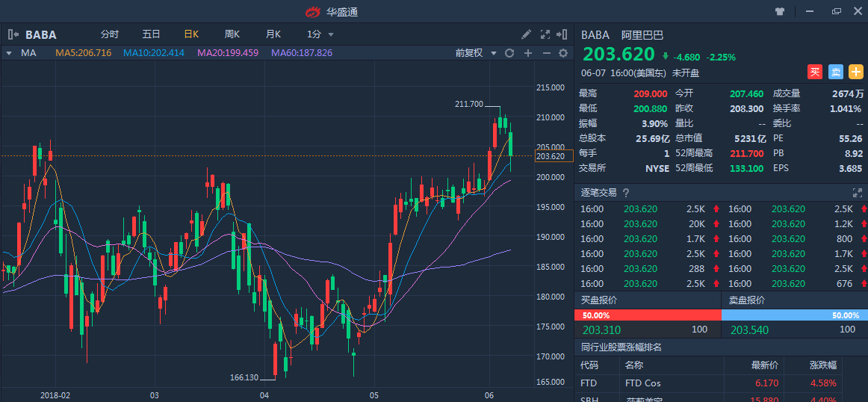This screenshot has width=868, height=402.
Task: Click the 同行业股票涨幅排名 section title
Action: pos(621,347)
